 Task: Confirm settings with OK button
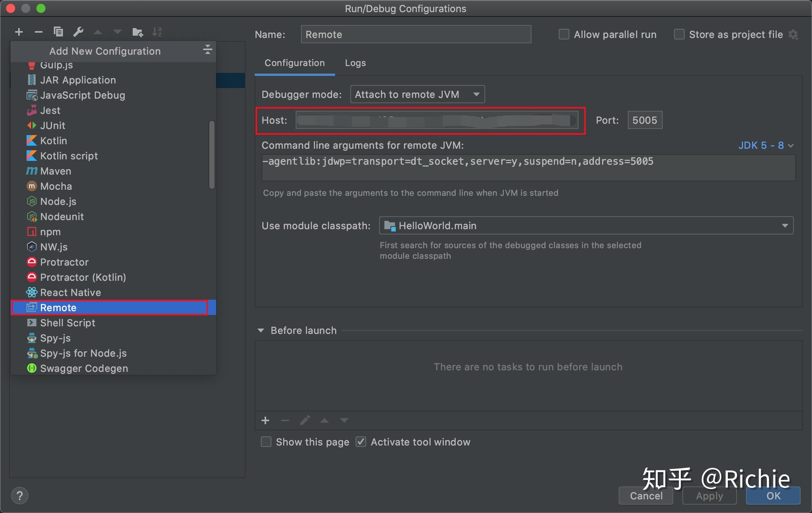coord(773,496)
